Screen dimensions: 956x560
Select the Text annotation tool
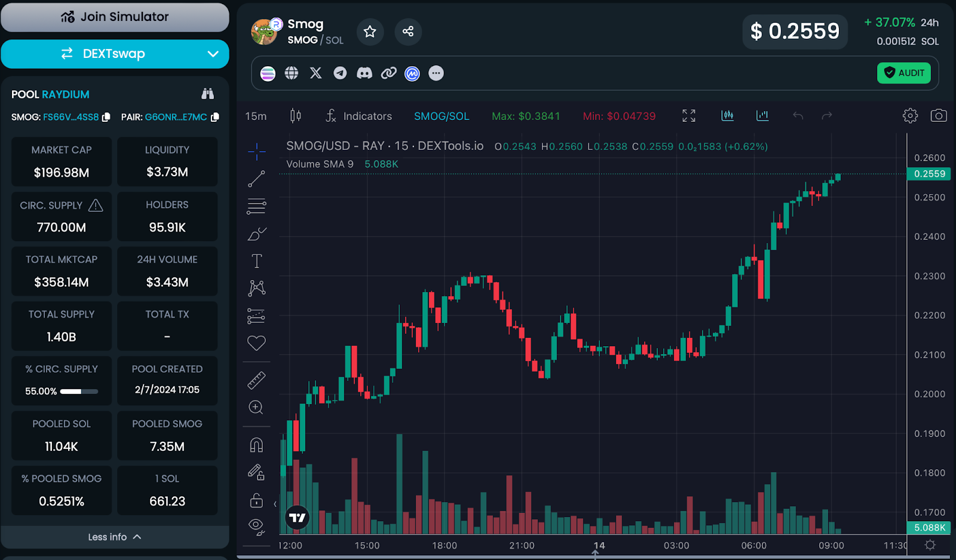(257, 261)
